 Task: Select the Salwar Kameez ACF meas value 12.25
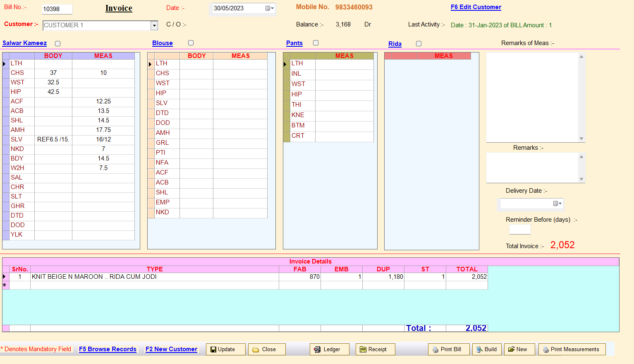[103, 101]
